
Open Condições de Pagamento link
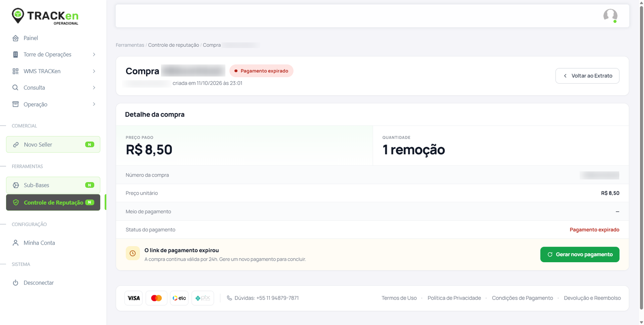(522, 298)
